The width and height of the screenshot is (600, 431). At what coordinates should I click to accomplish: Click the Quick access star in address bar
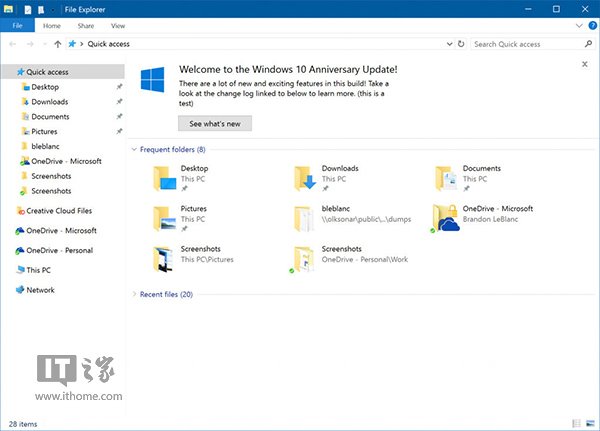[x=72, y=44]
